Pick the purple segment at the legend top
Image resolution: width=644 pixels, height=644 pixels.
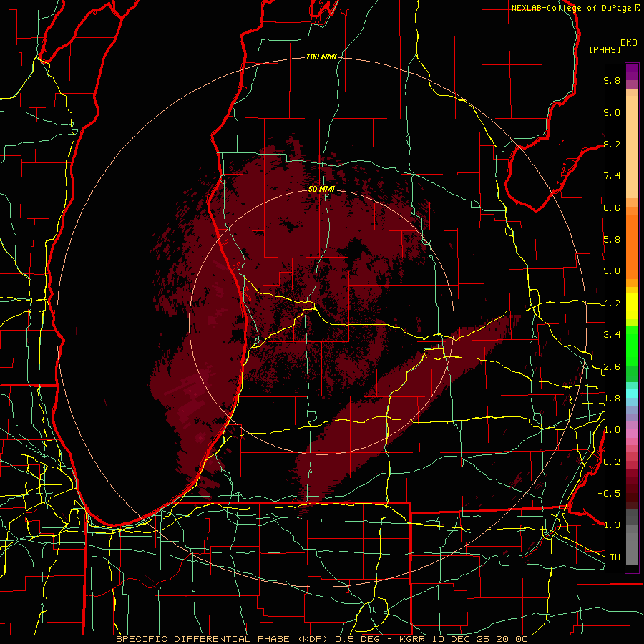coord(632,72)
